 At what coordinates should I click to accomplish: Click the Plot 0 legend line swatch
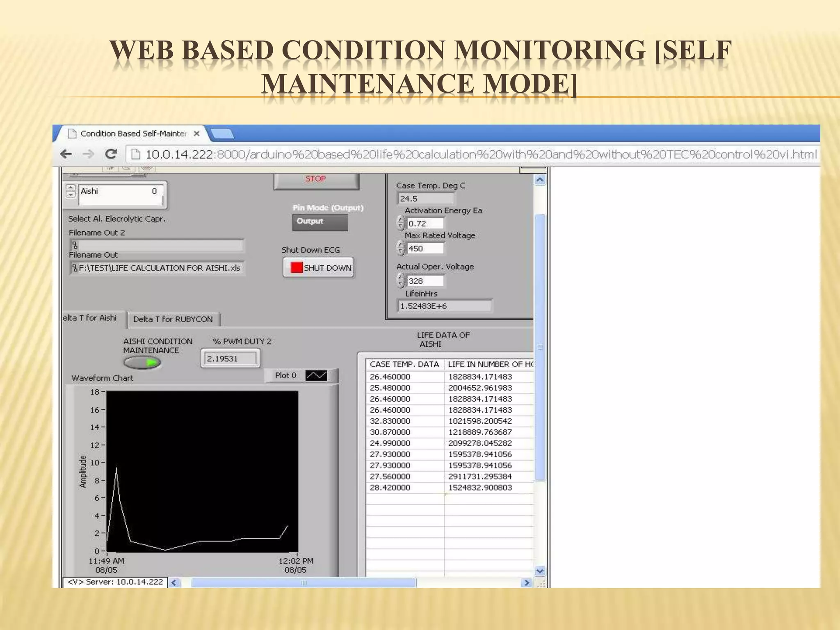pos(316,375)
